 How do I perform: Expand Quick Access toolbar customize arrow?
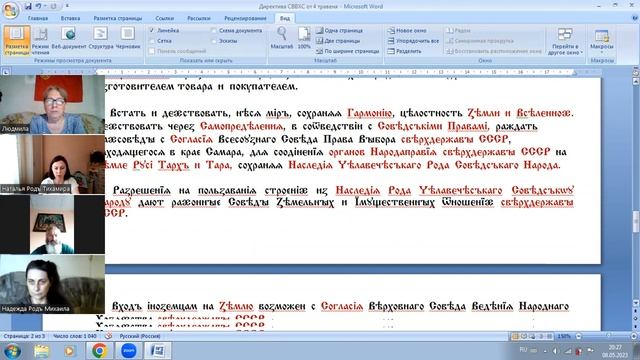pyautogui.click(x=67, y=6)
